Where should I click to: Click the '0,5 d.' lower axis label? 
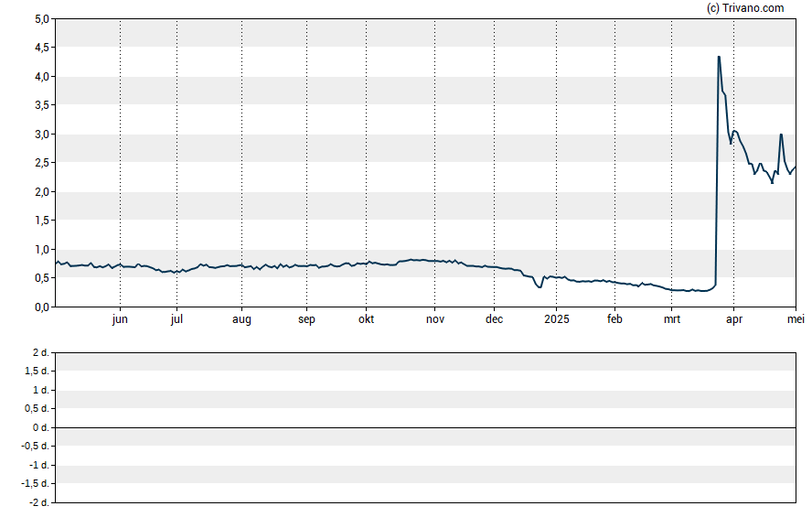coord(37,409)
